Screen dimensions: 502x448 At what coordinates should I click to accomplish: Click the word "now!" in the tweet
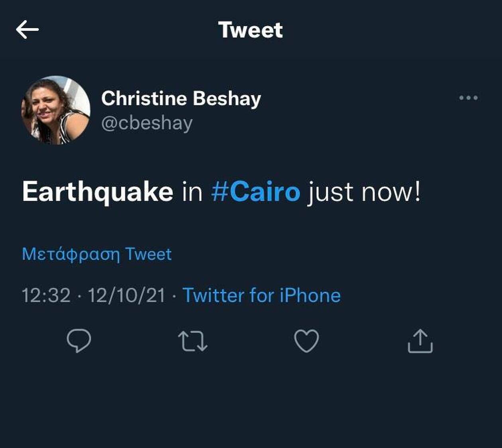click(390, 192)
